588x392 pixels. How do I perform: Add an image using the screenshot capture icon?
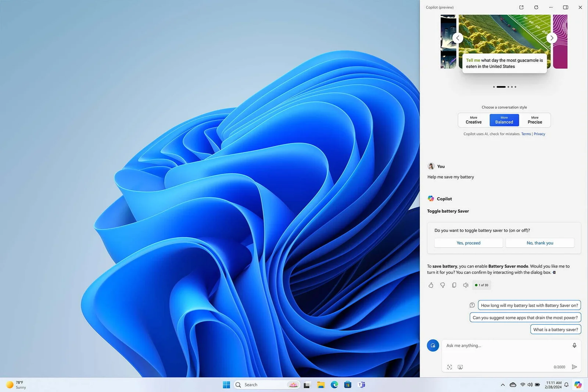(x=449, y=367)
